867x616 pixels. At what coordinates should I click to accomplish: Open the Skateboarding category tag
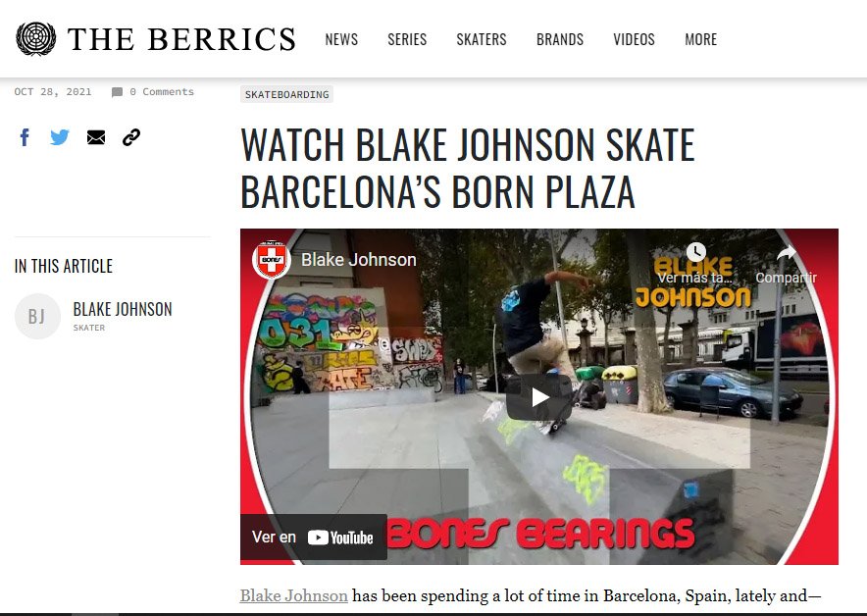pos(287,94)
